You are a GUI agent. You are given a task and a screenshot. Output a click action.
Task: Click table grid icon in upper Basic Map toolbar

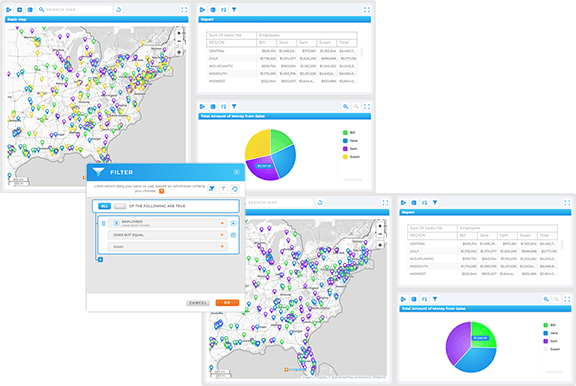point(30,10)
